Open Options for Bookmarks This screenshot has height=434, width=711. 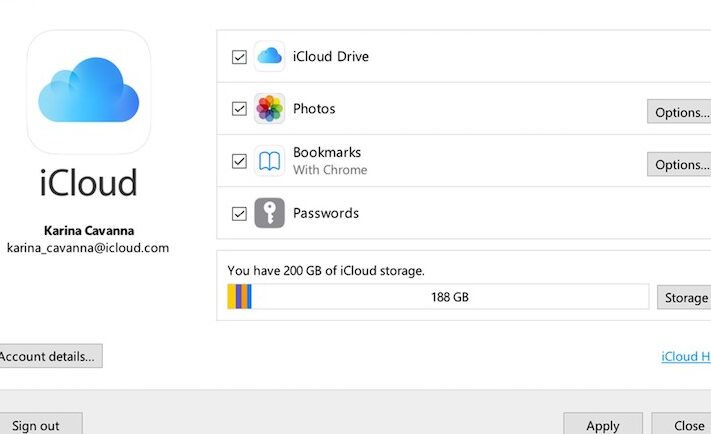pyautogui.click(x=679, y=164)
